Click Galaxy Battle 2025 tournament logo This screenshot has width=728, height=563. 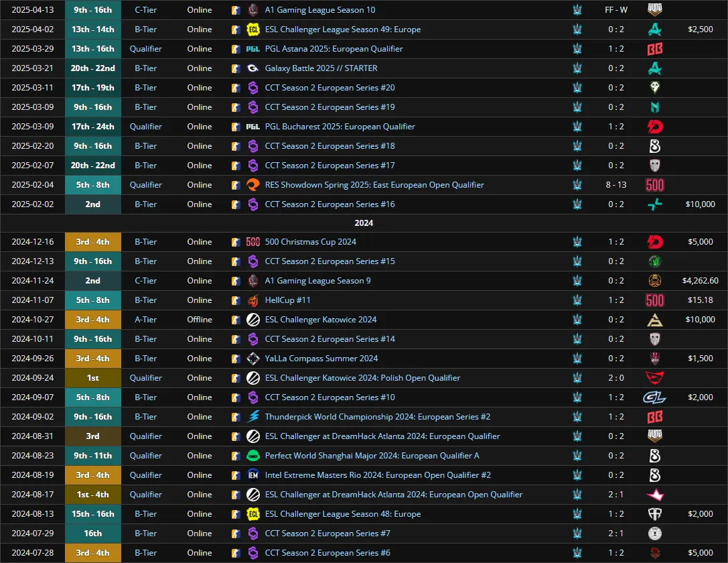tap(253, 68)
